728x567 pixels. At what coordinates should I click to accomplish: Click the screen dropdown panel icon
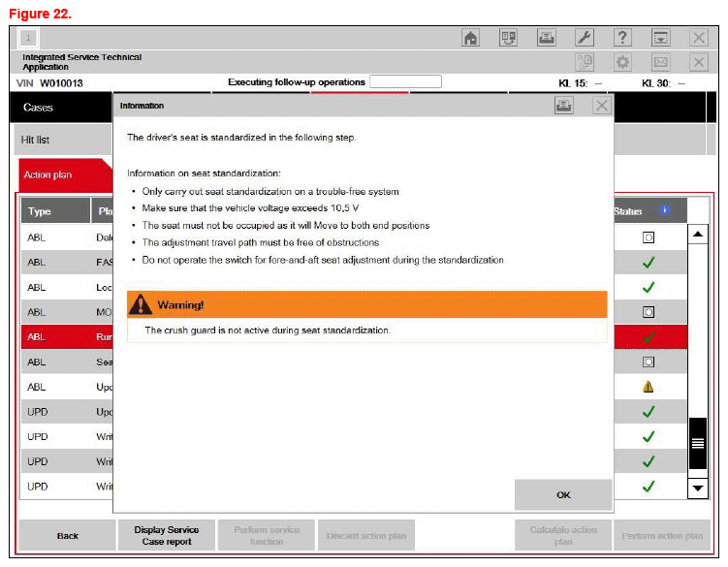[660, 38]
